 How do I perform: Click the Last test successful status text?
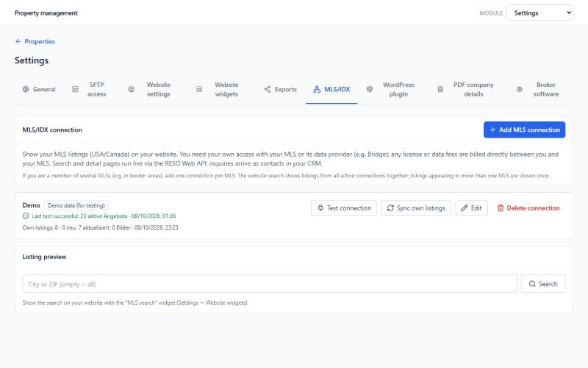click(104, 216)
